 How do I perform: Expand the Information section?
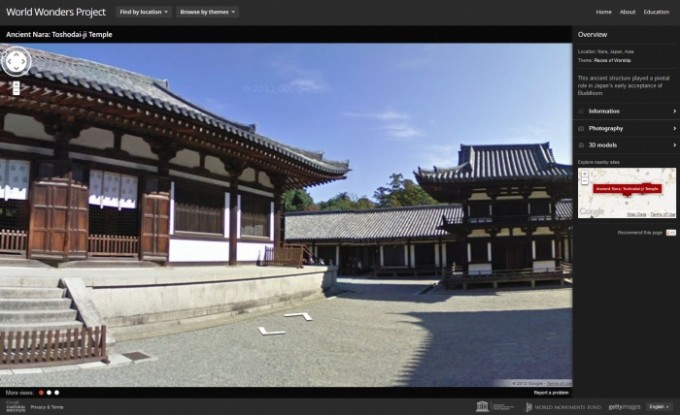[626, 111]
